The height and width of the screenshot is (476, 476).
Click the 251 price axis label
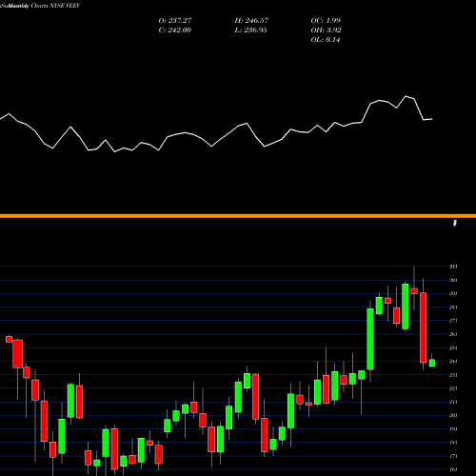[453, 347]
